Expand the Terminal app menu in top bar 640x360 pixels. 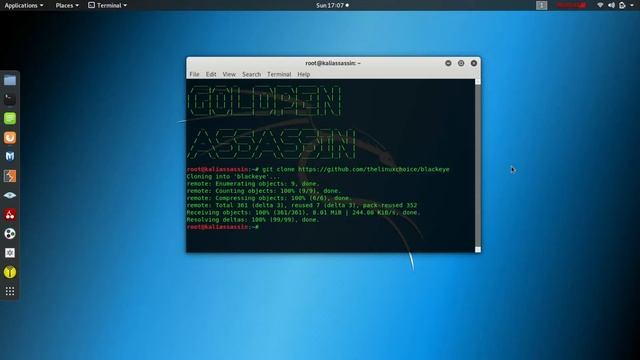tap(108, 5)
